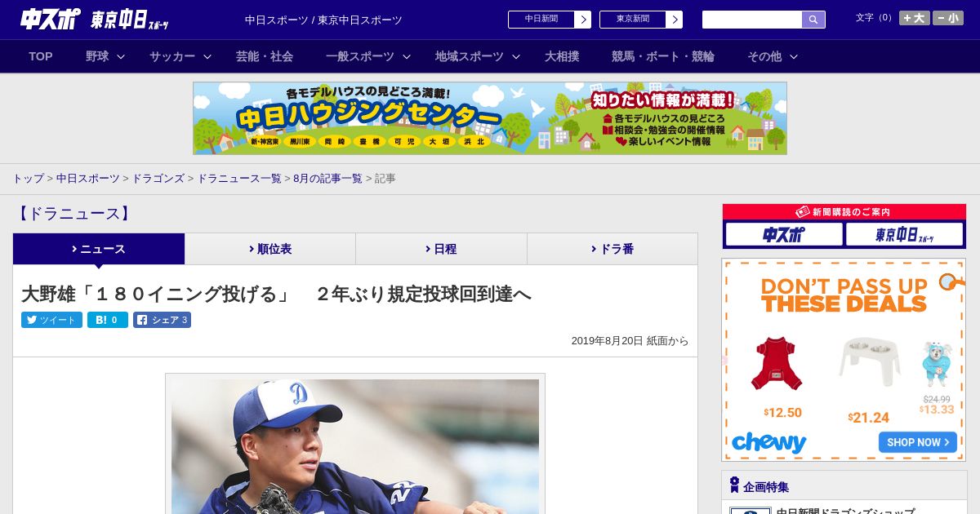The image size is (980, 514).
Task: Click 企画特集 section heading
Action: pos(766,486)
